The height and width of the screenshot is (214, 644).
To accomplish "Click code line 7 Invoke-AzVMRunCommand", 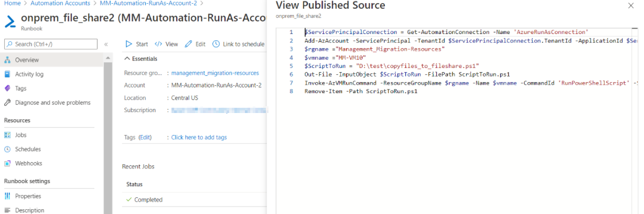I will [x=471, y=83].
